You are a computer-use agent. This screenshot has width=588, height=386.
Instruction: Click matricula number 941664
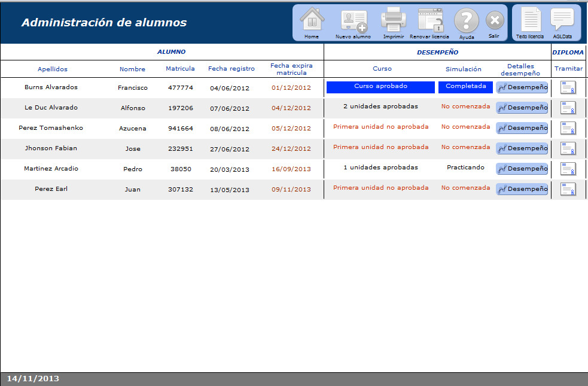[181, 128]
